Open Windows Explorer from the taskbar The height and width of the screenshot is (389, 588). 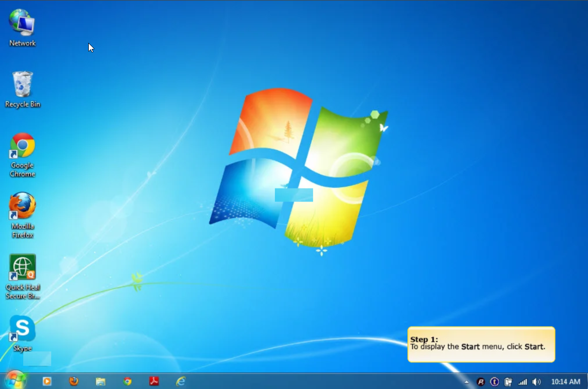(x=101, y=381)
